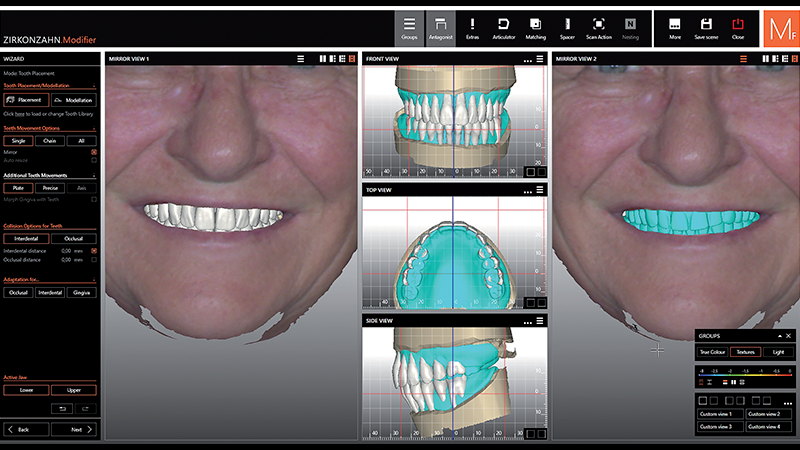This screenshot has height=450, width=800.
Task: Click the color scale gradient bar
Action: tap(745, 375)
